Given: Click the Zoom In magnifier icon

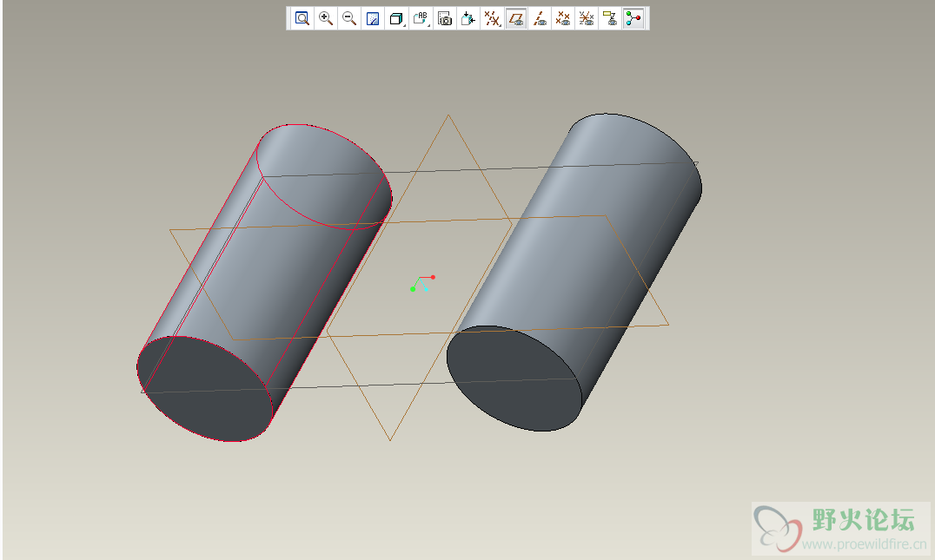Looking at the screenshot, I should [x=326, y=18].
